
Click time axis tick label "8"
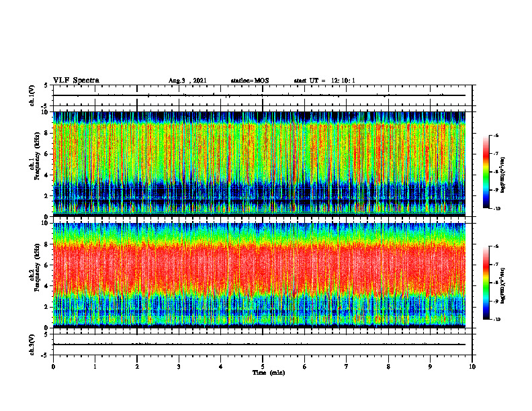tap(388, 367)
